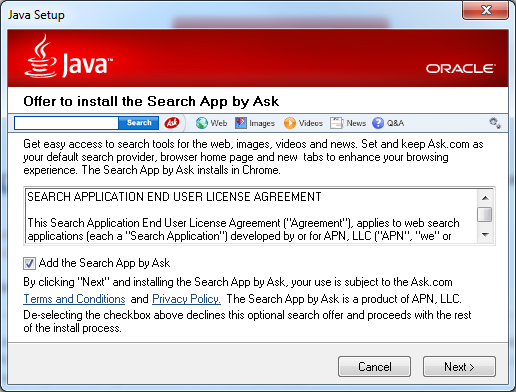Click the Next > button
Image resolution: width=516 pixels, height=392 pixels.
point(459,367)
